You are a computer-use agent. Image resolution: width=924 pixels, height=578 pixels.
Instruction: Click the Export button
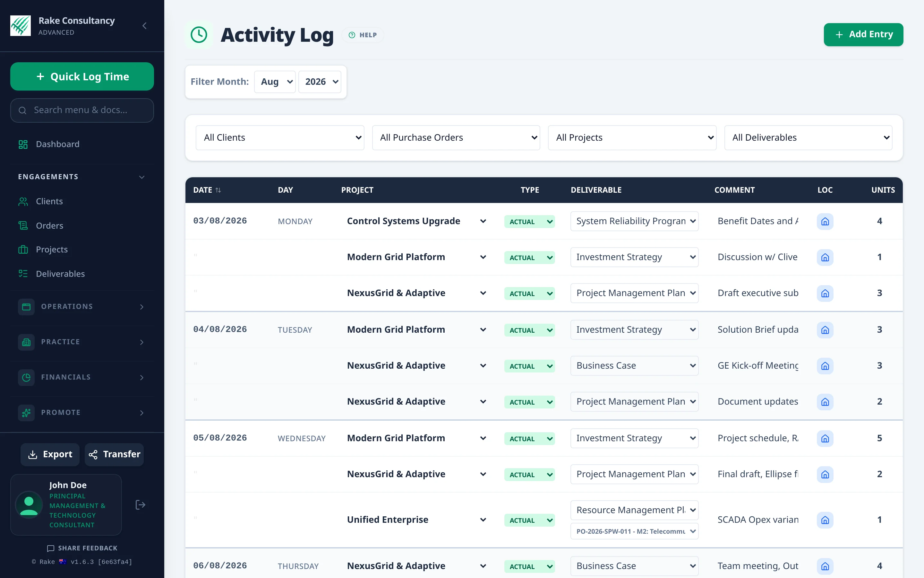click(50, 454)
